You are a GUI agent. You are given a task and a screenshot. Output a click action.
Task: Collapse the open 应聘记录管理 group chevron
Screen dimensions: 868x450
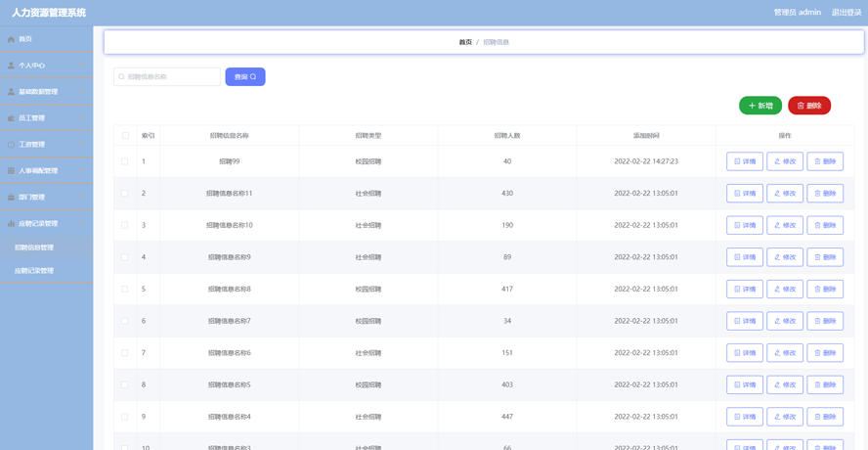click(82, 223)
